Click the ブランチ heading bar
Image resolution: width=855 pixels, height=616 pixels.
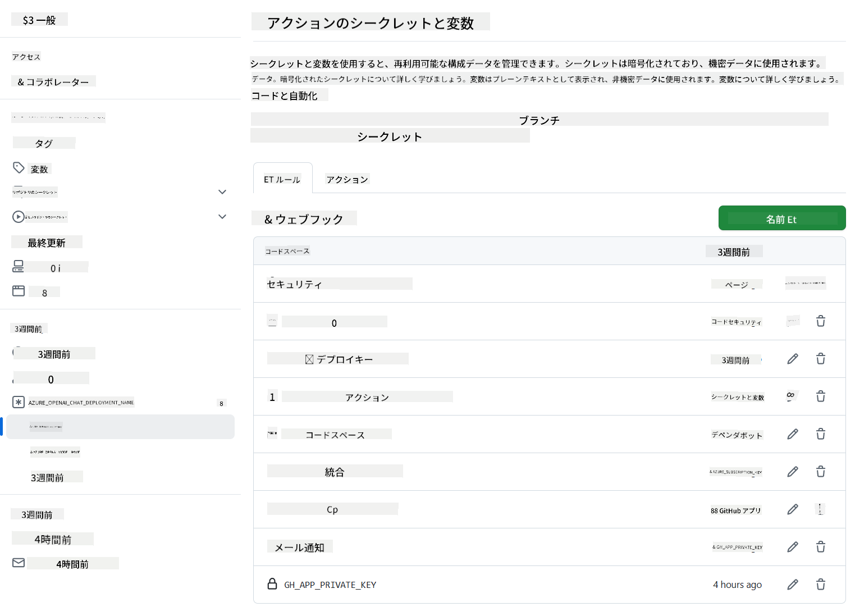(539, 120)
